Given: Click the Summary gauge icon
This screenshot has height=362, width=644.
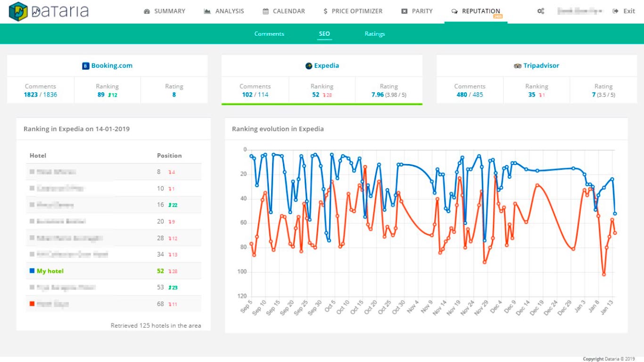Looking at the screenshot, I should 147,11.
